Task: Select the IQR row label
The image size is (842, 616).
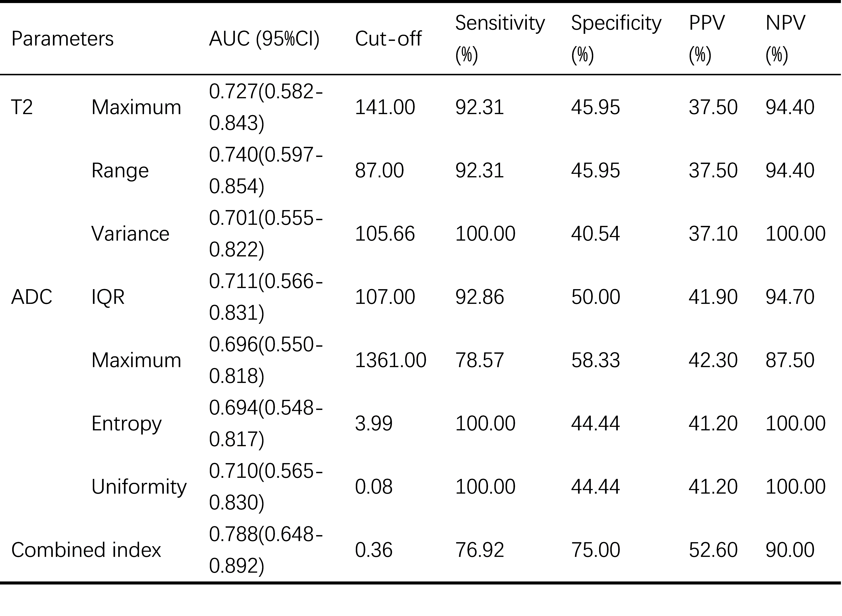Action: tap(108, 297)
